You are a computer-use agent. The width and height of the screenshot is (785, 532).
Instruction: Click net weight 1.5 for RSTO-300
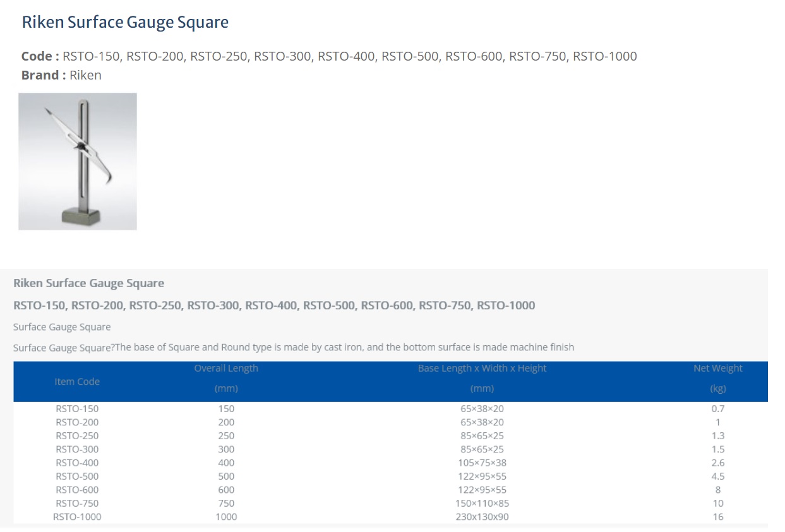click(718, 449)
